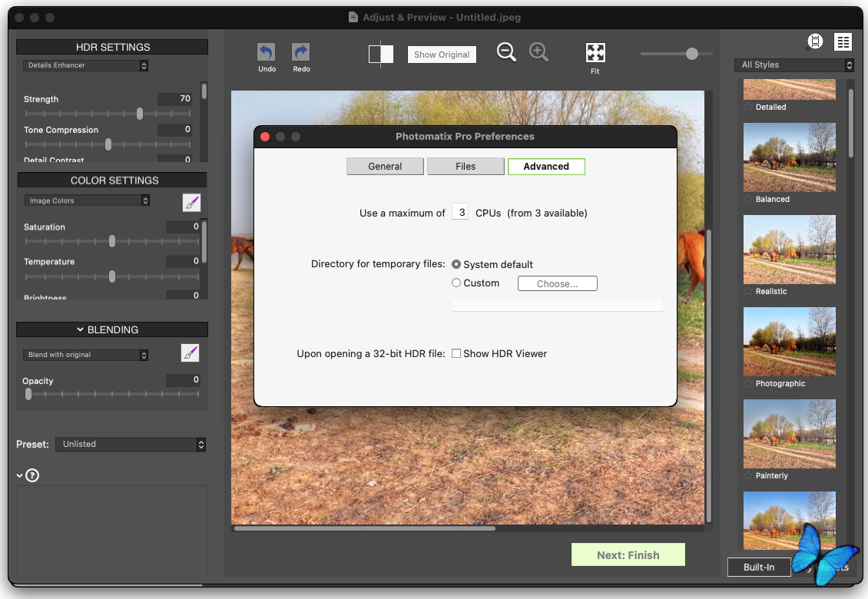868x599 pixels.
Task: Collapse the help panel chevron
Action: (x=19, y=475)
